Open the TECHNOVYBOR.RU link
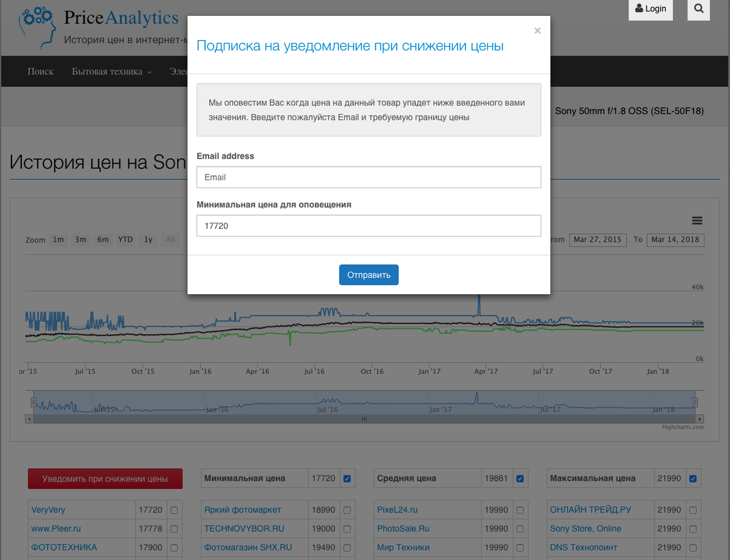The width and height of the screenshot is (730, 560). (244, 529)
